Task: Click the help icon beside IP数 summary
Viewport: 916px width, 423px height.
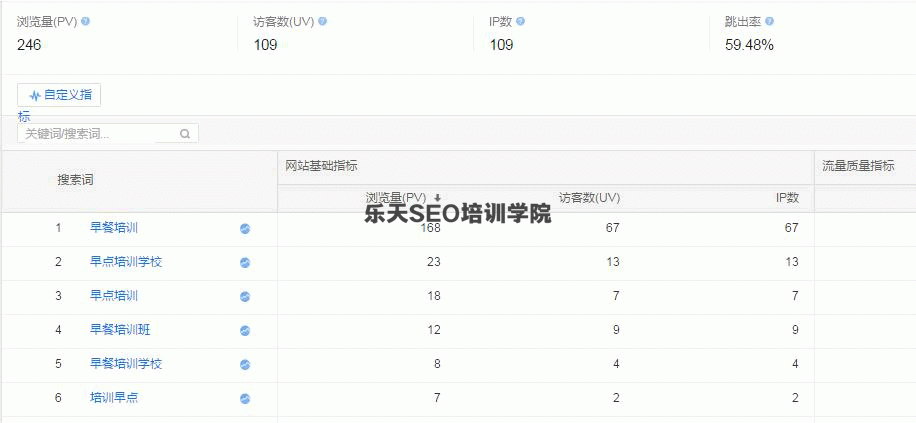Action: click(521, 22)
